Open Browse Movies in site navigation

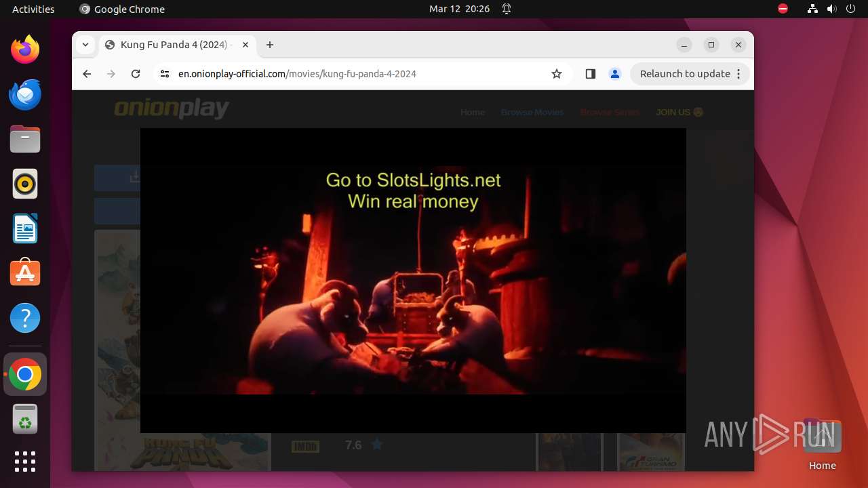tap(532, 112)
